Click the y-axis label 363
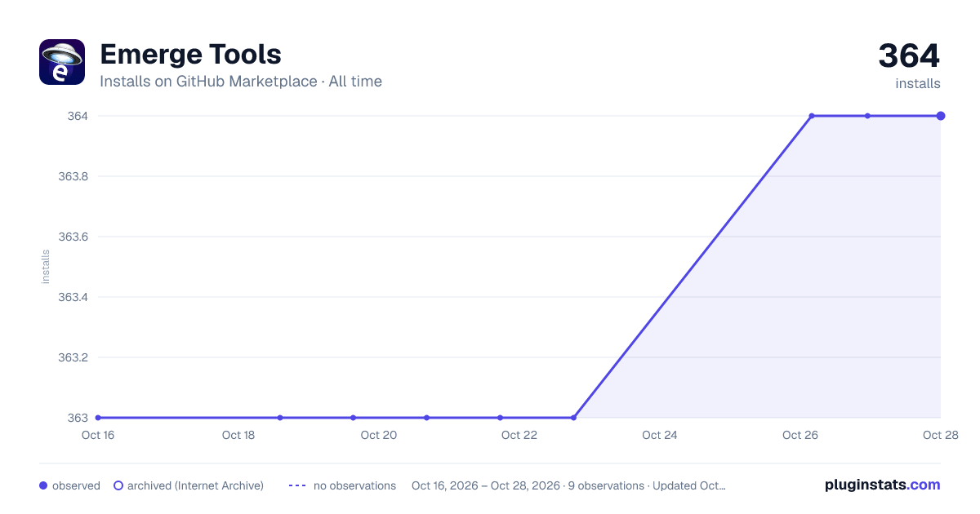Image resolution: width=980 pixels, height=514 pixels. coord(78,418)
